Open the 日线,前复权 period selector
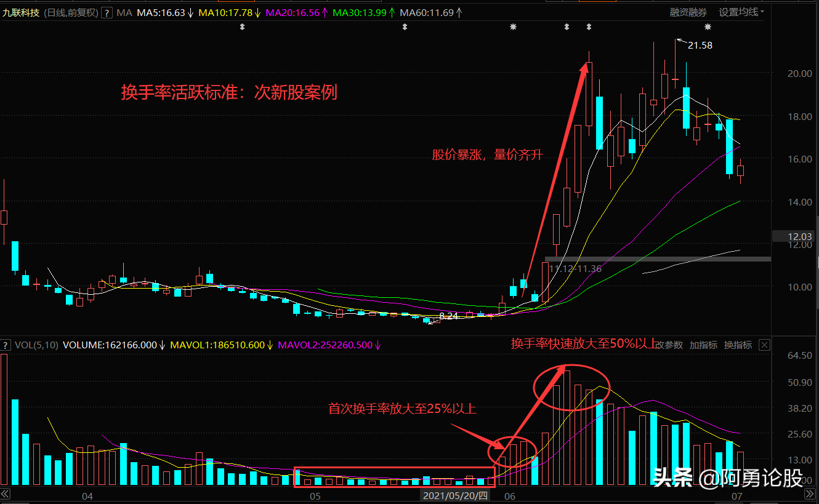The width and height of the screenshot is (819, 504). click(71, 12)
